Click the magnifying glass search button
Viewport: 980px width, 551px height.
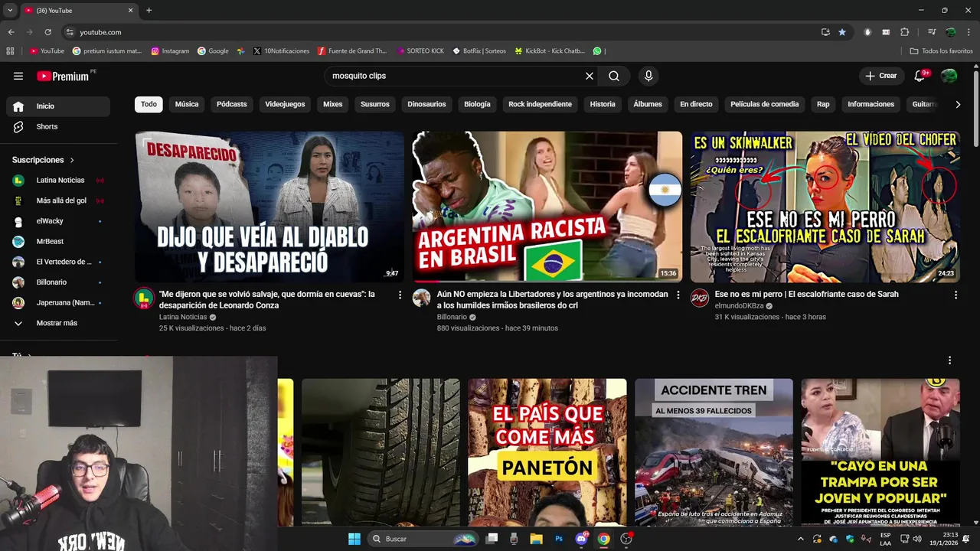[614, 76]
